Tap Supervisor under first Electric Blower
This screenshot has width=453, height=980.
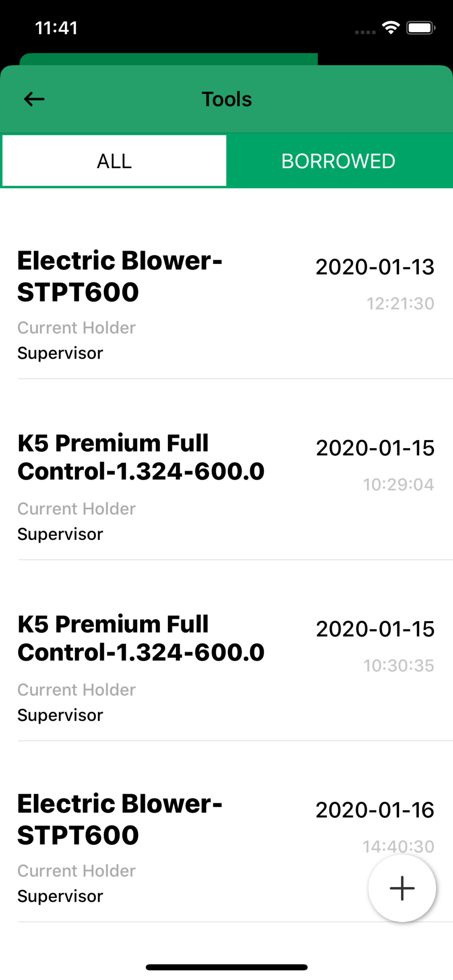point(60,353)
